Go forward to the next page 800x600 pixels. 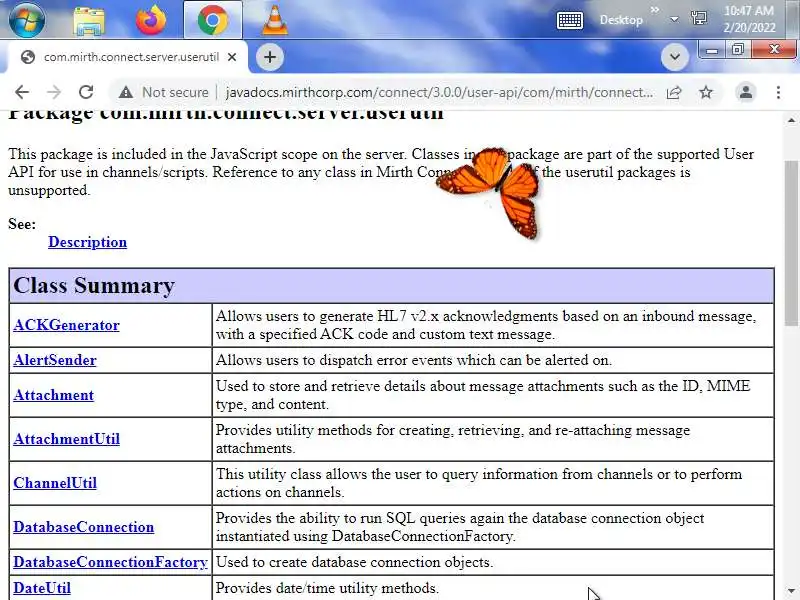pos(54,92)
